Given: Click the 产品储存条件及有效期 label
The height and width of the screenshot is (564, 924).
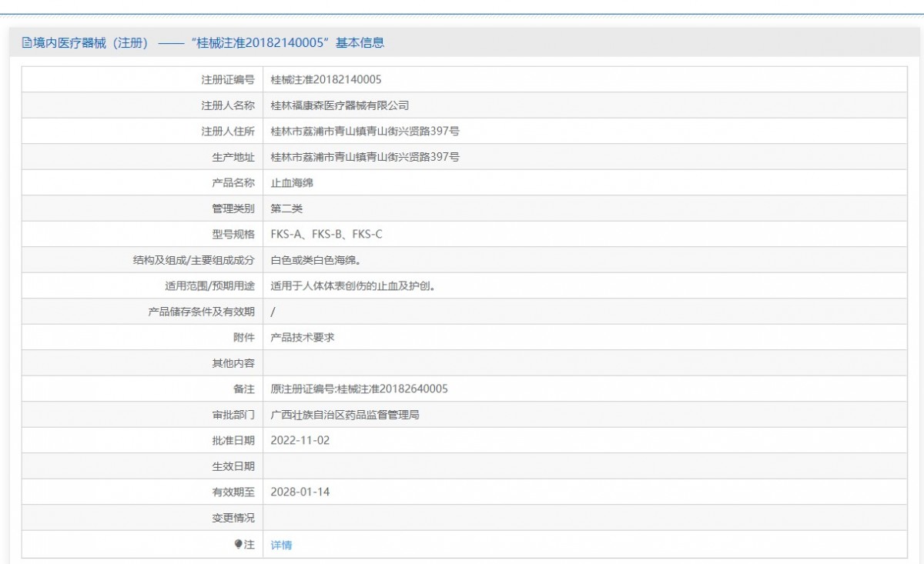Looking at the screenshot, I should pos(201,312).
